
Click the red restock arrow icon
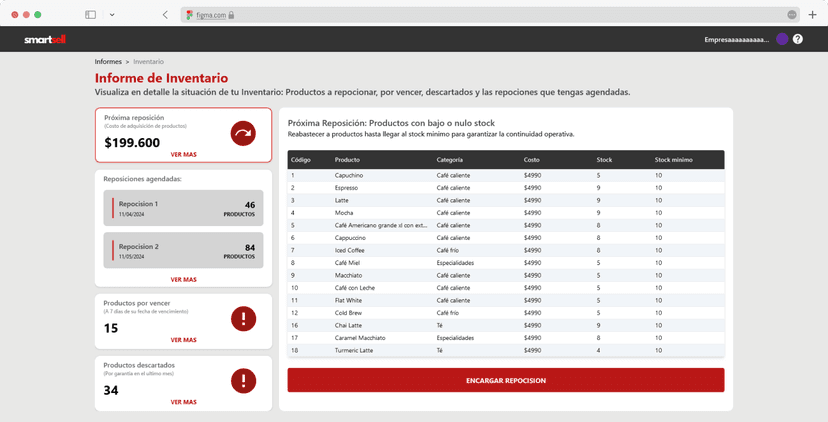click(243, 133)
